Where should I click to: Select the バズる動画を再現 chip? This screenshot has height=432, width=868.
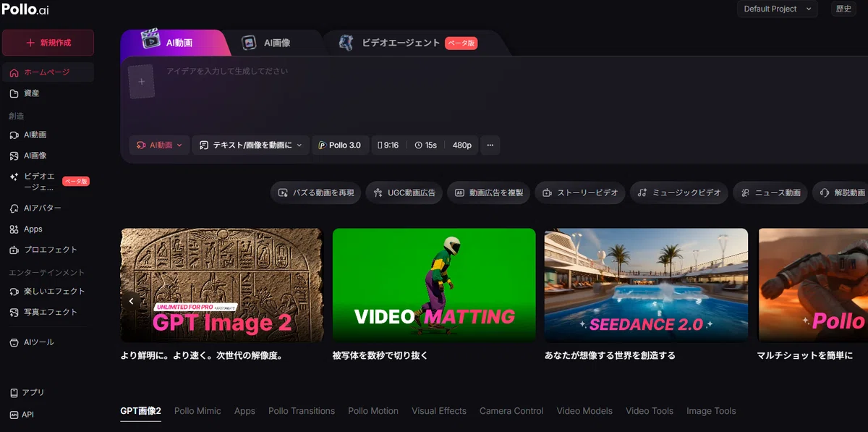click(x=316, y=192)
